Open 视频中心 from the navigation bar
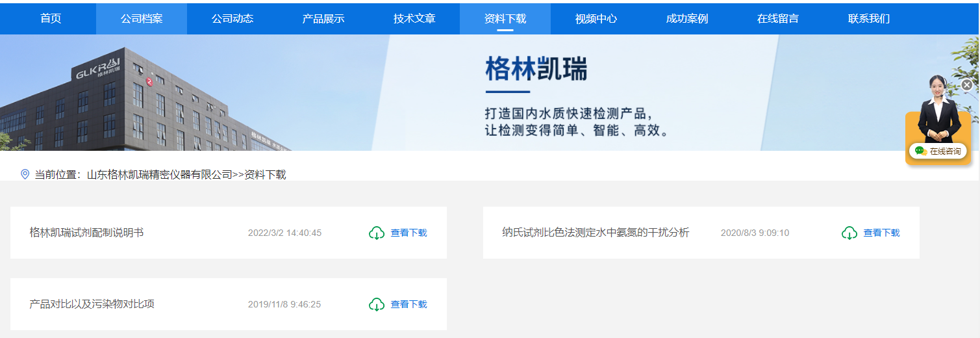The image size is (980, 338). click(596, 19)
